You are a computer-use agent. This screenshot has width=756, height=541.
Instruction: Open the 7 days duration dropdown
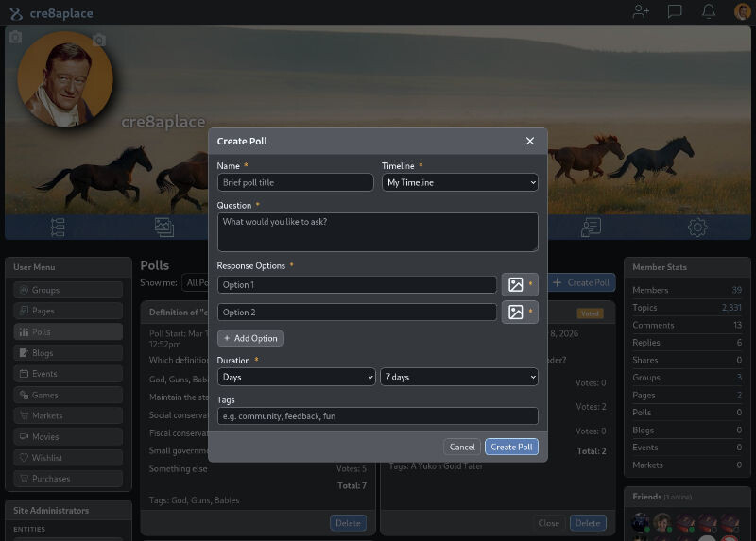click(459, 377)
